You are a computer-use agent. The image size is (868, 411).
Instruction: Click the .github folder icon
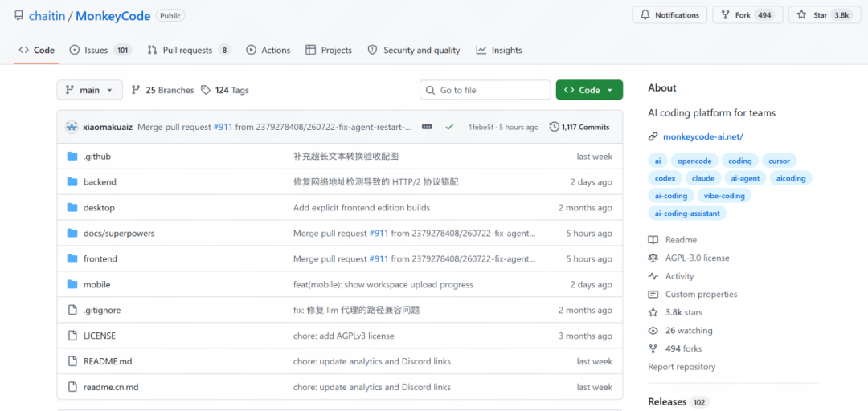pyautogui.click(x=72, y=157)
